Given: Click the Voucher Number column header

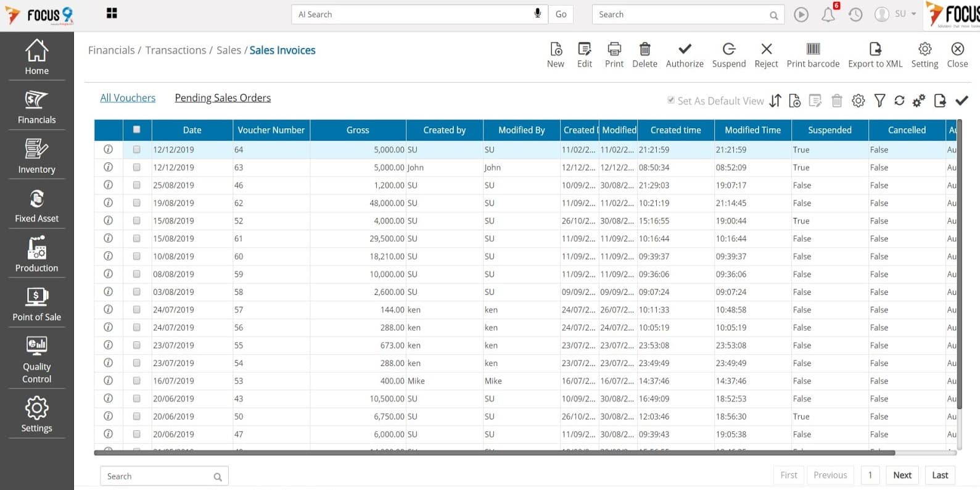Looking at the screenshot, I should [271, 130].
